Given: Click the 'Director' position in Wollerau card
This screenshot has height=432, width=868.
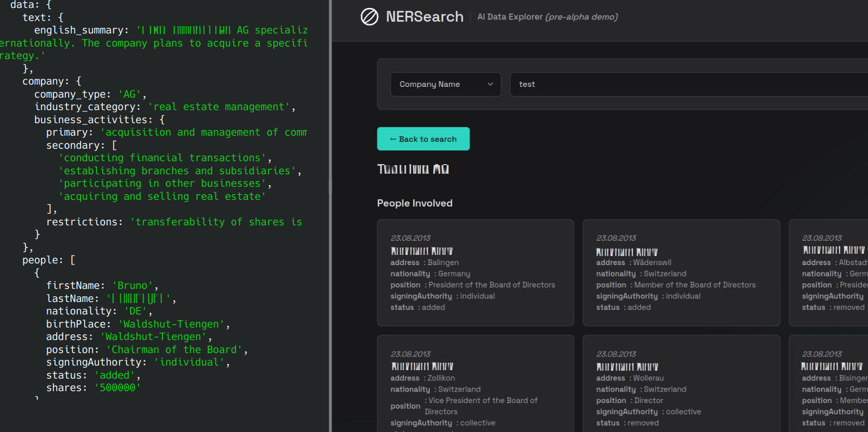Looking at the screenshot, I should tap(648, 401).
